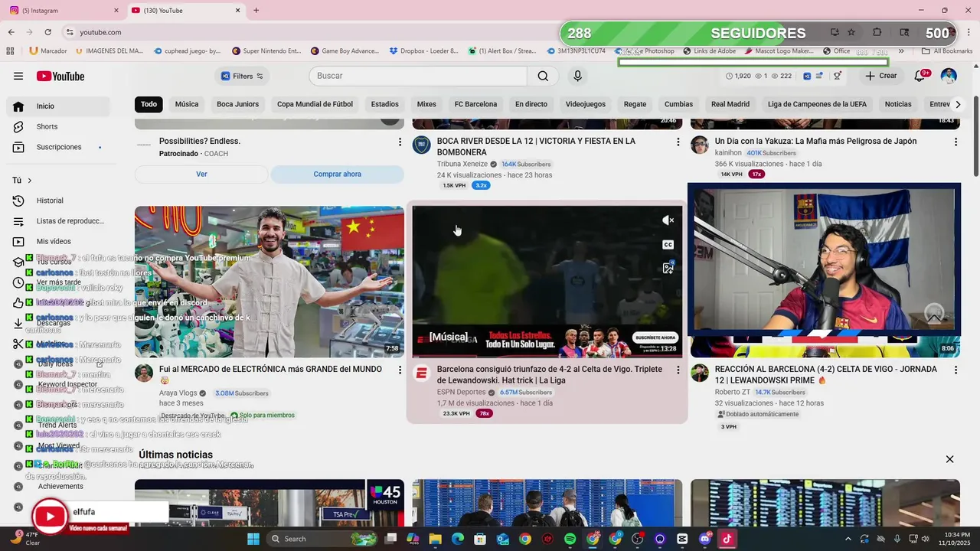Open the ESPN Deportes channel avatar

coord(421,373)
